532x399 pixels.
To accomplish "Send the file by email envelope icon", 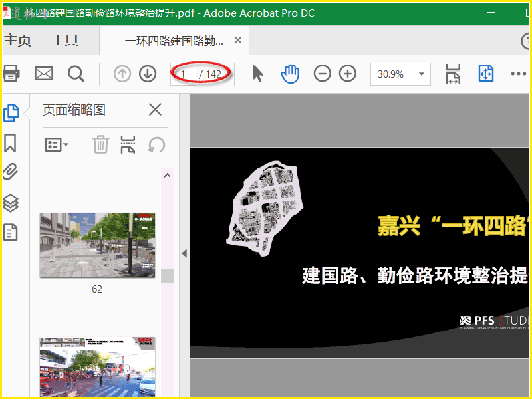I will click(44, 74).
